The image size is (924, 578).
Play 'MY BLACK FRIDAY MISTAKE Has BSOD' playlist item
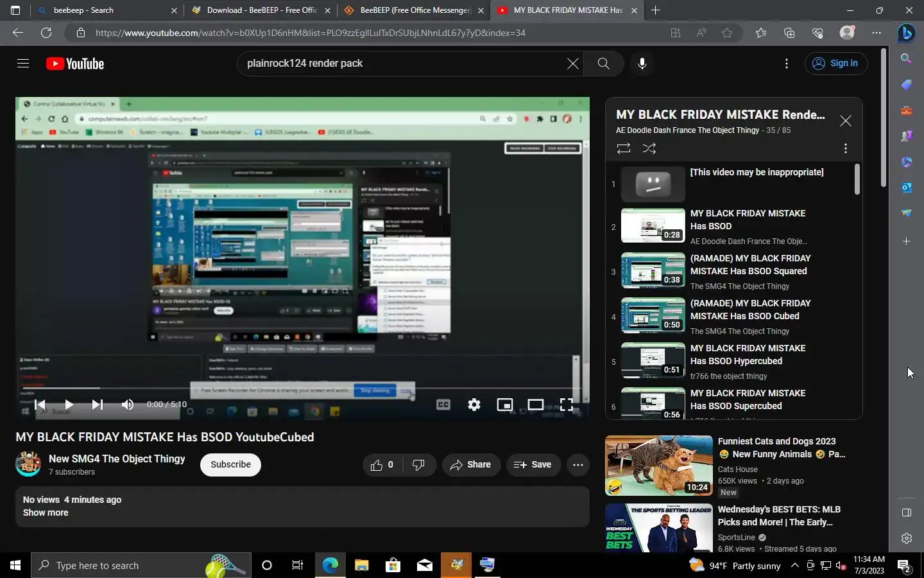733,226
